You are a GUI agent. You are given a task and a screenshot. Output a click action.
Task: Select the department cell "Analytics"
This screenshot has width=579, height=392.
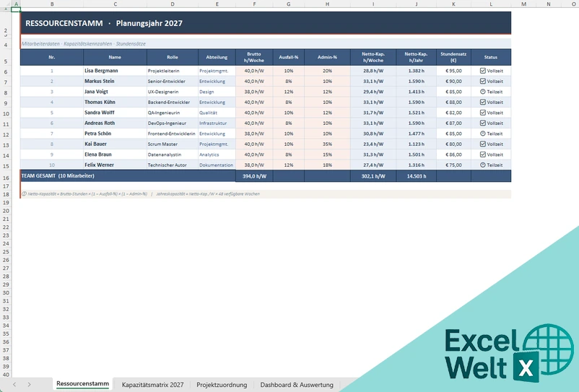tap(217, 154)
